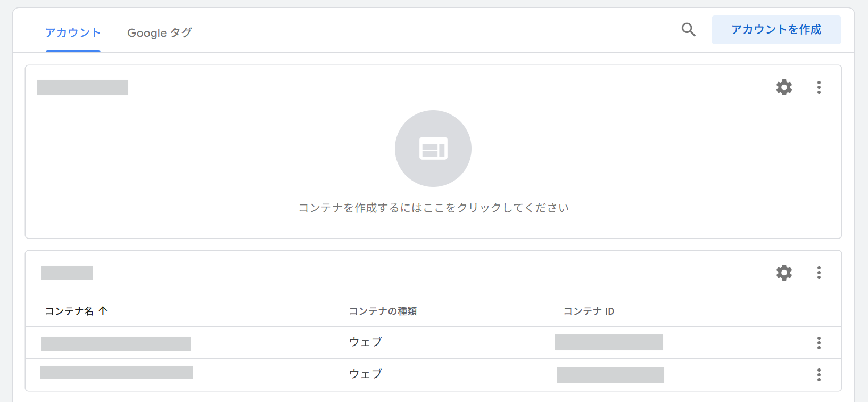Click the gray container placeholder icon
This screenshot has height=402, width=868.
point(433,149)
